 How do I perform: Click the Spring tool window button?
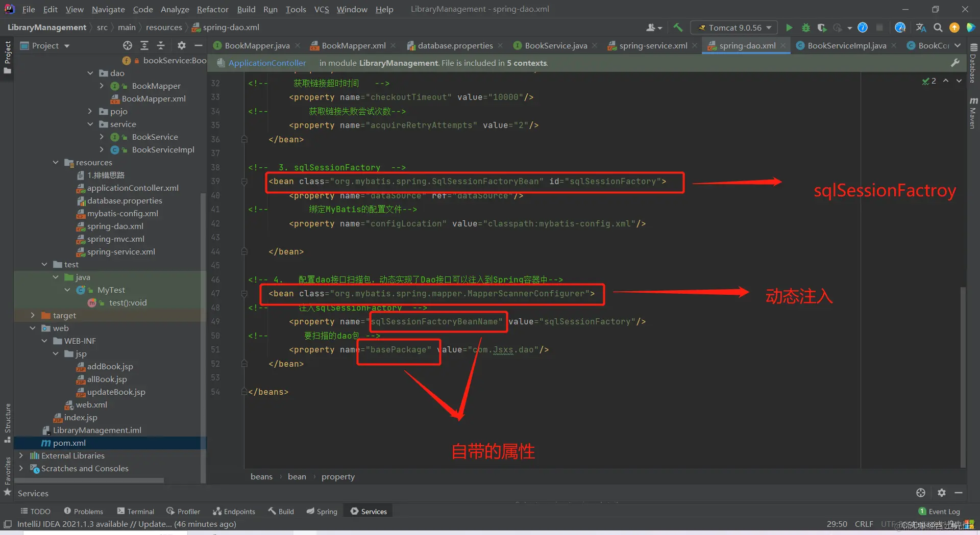(x=322, y=511)
